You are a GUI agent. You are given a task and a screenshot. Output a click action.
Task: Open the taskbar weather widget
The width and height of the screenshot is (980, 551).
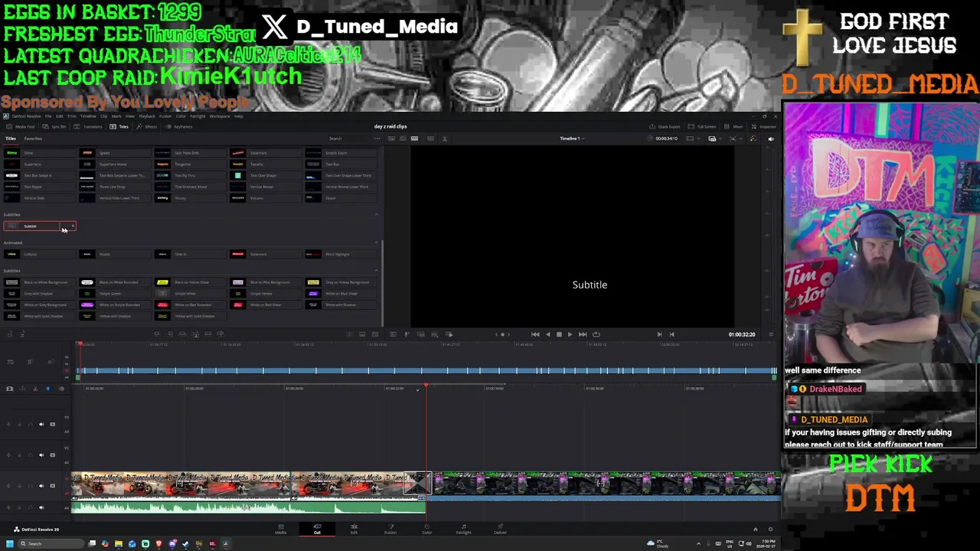tap(658, 544)
